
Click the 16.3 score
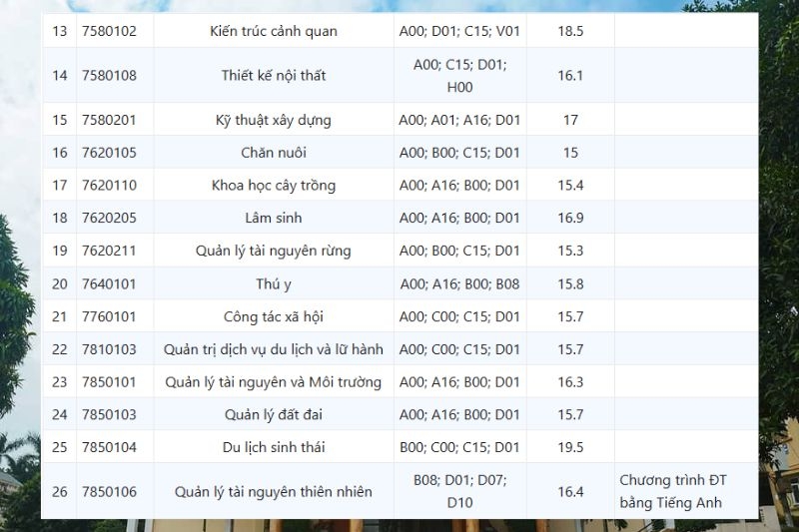tap(570, 382)
